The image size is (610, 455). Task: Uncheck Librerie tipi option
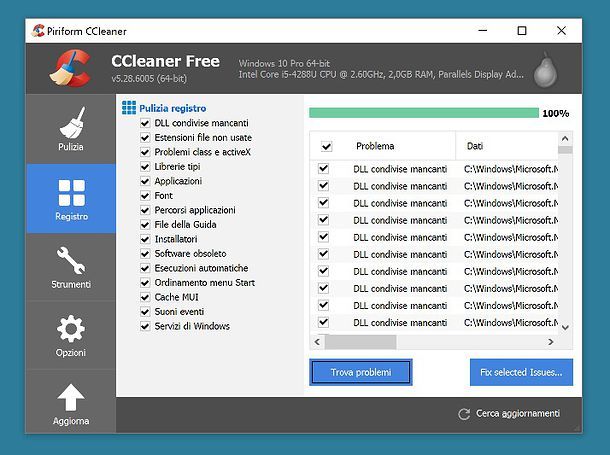tap(145, 167)
